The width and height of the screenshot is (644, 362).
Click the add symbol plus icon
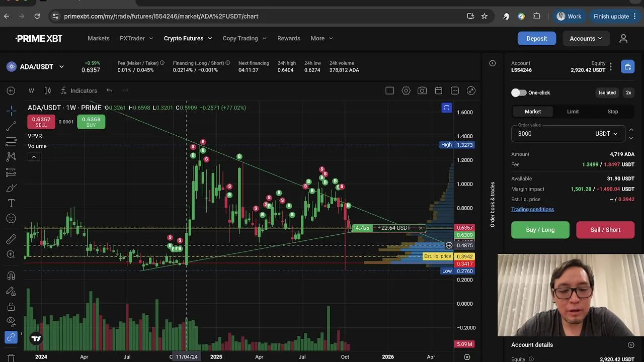point(11,91)
